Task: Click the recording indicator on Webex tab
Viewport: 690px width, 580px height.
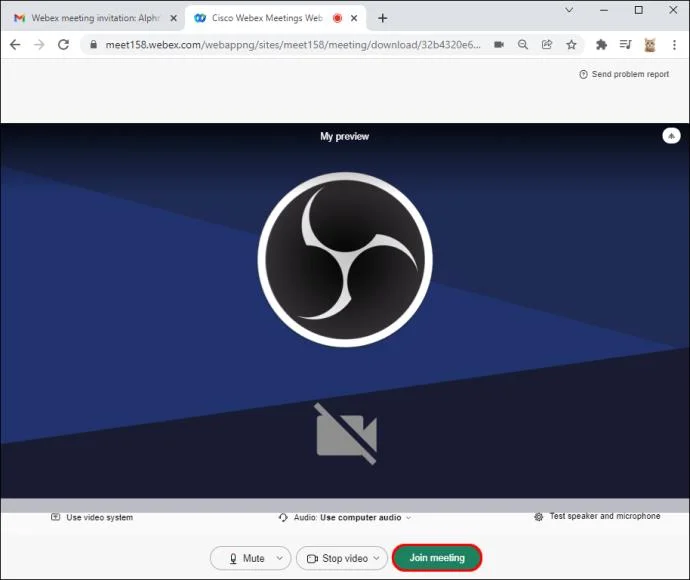Action: 338,18
